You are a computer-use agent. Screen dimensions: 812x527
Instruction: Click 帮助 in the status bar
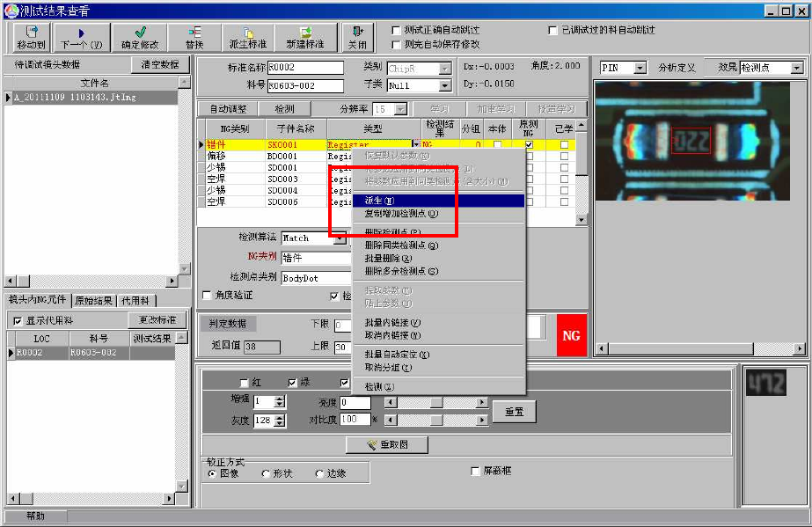click(x=36, y=516)
